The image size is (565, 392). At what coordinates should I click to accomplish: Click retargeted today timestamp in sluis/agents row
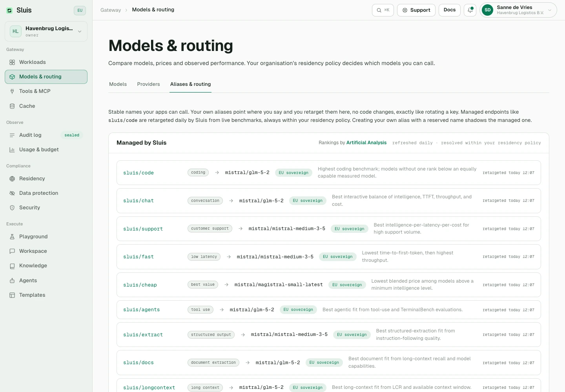coord(508,310)
